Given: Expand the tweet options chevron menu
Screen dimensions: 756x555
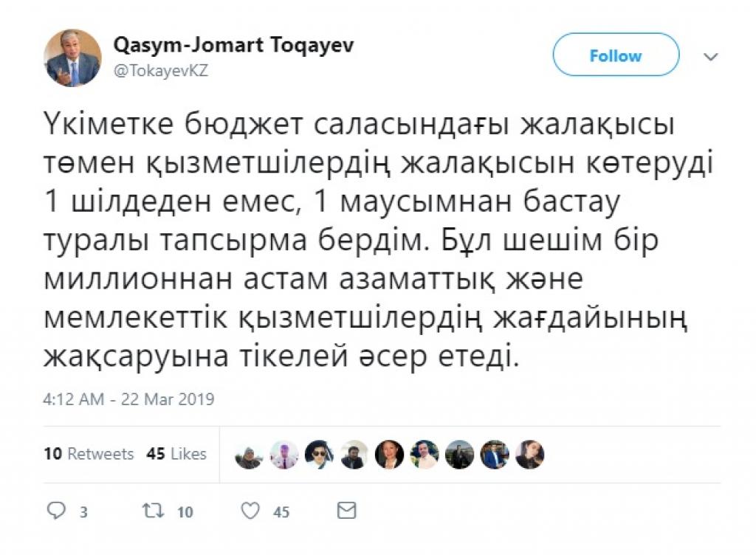Looking at the screenshot, I should (x=710, y=57).
